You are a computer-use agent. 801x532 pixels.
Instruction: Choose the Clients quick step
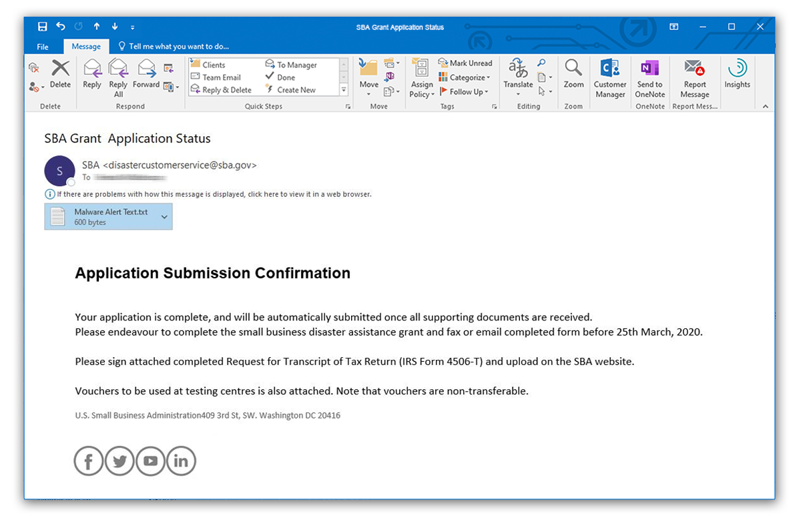point(208,65)
